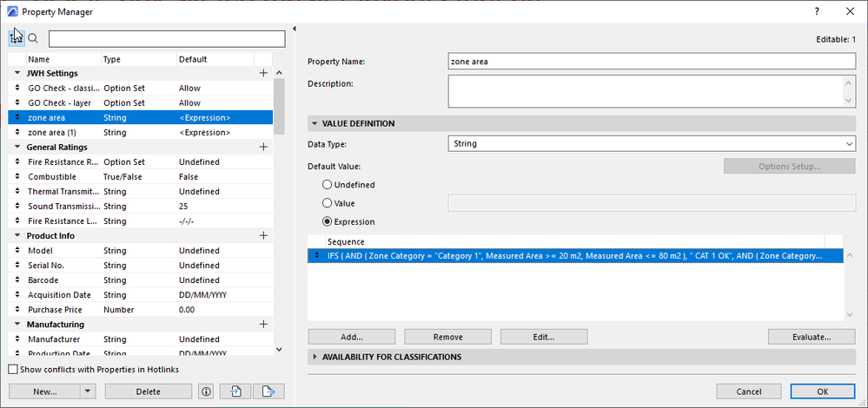868x408 pixels.
Task: Select the Model property row
Action: point(141,250)
